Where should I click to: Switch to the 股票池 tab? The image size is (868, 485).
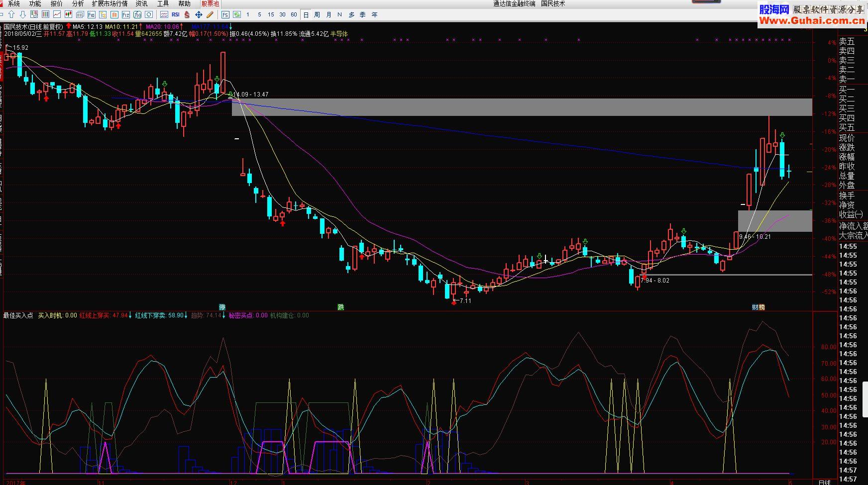(x=210, y=3)
